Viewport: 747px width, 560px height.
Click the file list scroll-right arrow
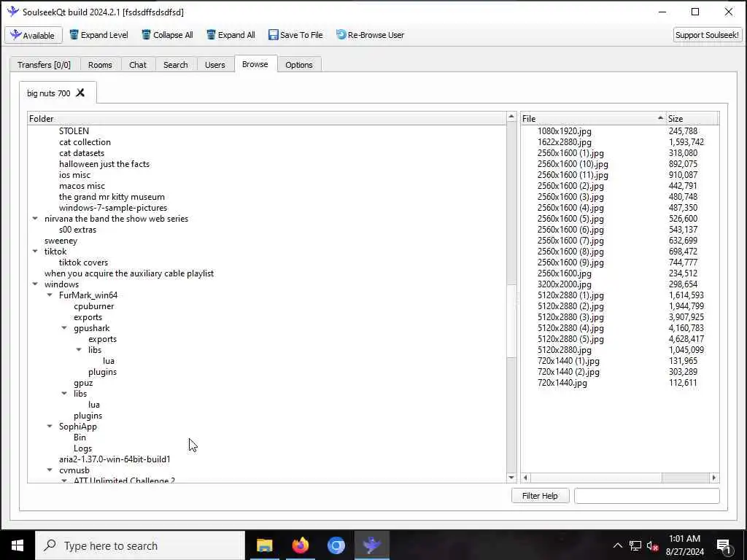click(713, 478)
